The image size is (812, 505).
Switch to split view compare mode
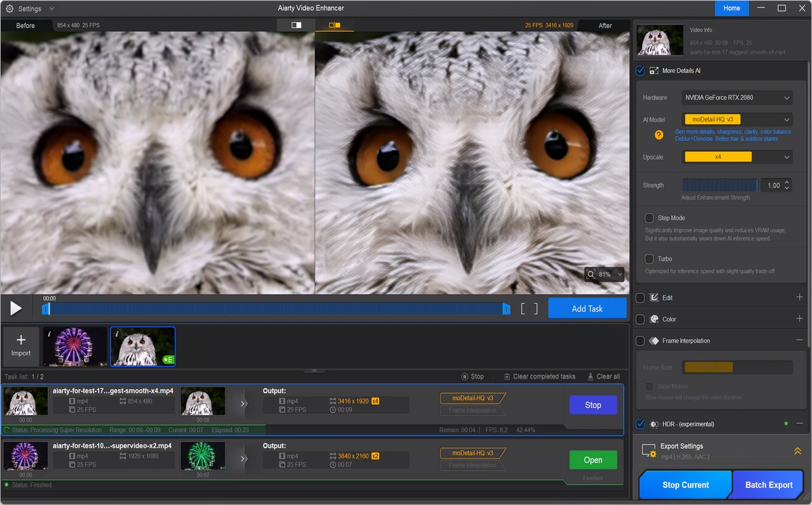click(334, 25)
